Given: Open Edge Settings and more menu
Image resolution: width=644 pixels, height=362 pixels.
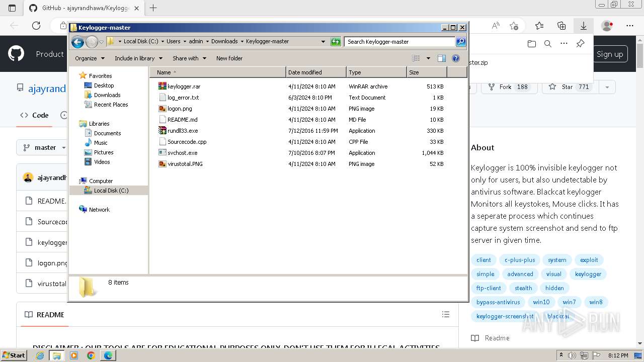Looking at the screenshot, I should coord(630,26).
